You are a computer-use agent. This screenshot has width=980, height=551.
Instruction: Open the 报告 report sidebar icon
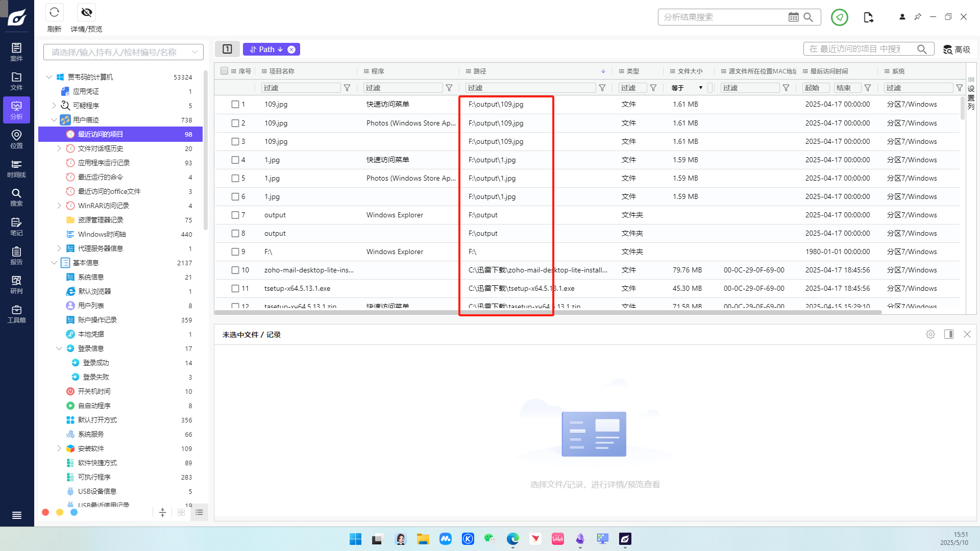pyautogui.click(x=16, y=256)
